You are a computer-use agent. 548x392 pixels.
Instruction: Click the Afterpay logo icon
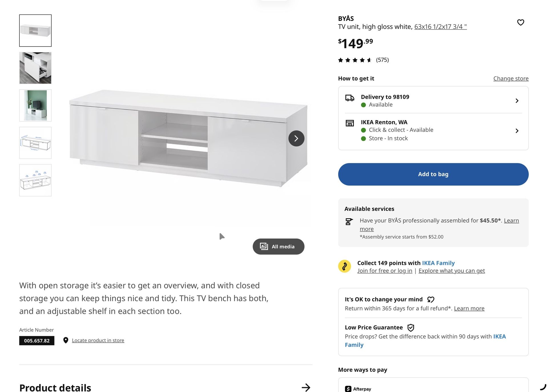(x=348, y=389)
